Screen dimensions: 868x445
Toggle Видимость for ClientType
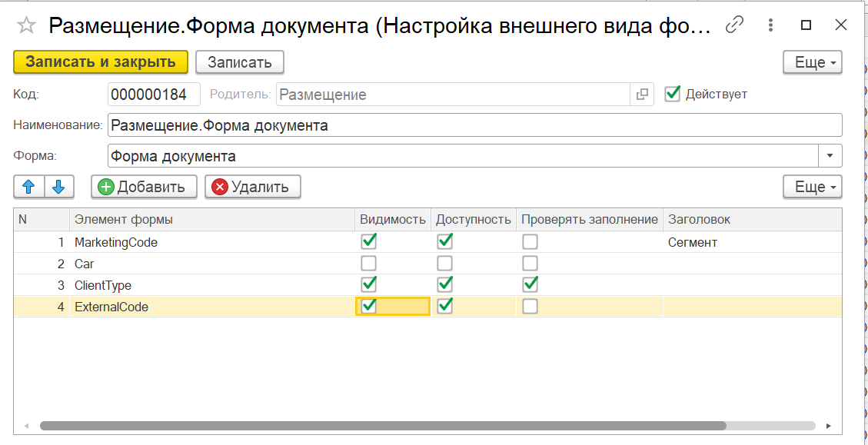click(x=368, y=284)
